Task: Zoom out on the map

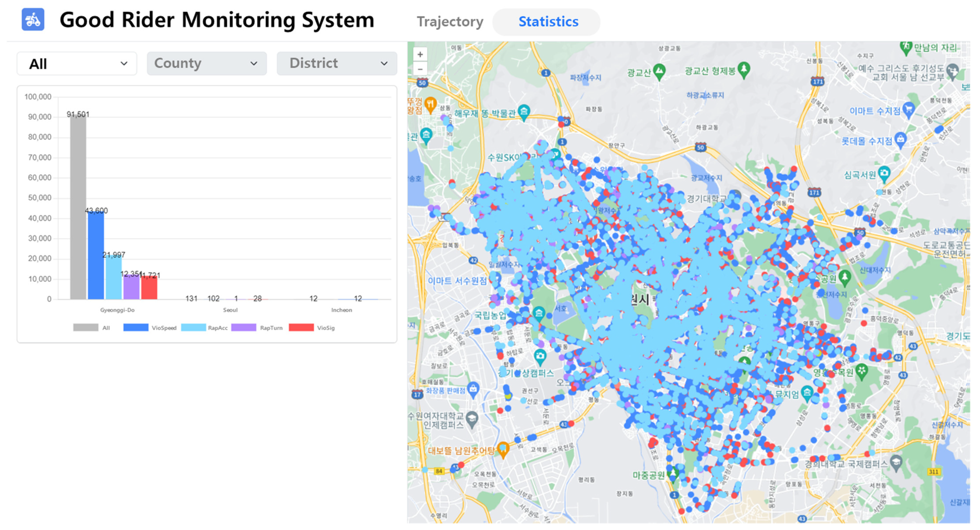Action: tap(420, 69)
